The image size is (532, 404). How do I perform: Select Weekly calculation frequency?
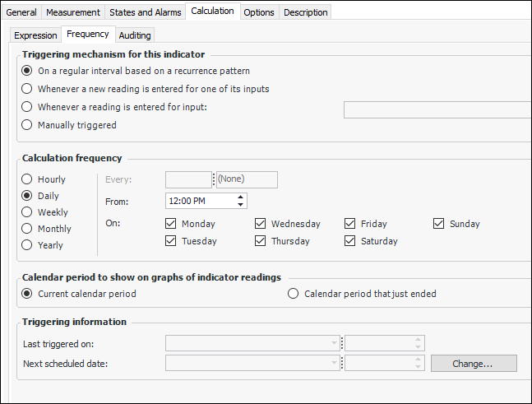(28, 212)
